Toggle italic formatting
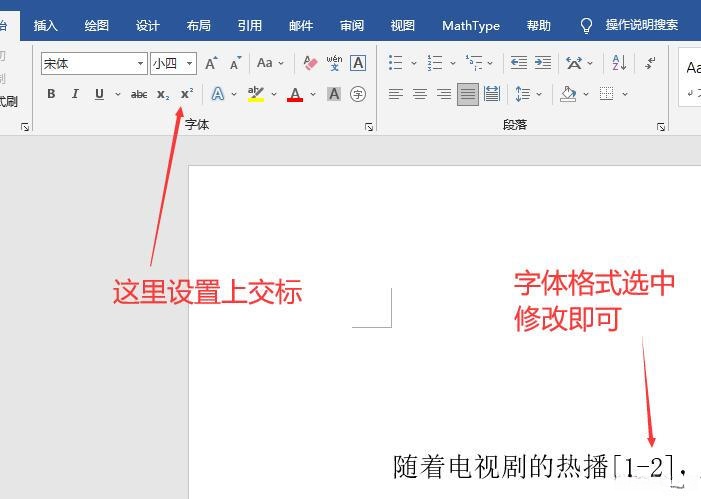 tap(75, 94)
